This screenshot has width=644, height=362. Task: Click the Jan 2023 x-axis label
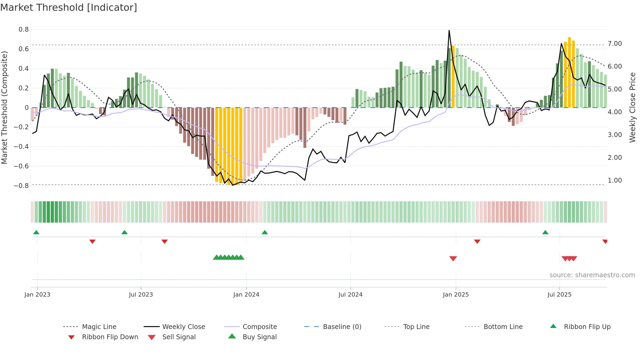click(37, 294)
